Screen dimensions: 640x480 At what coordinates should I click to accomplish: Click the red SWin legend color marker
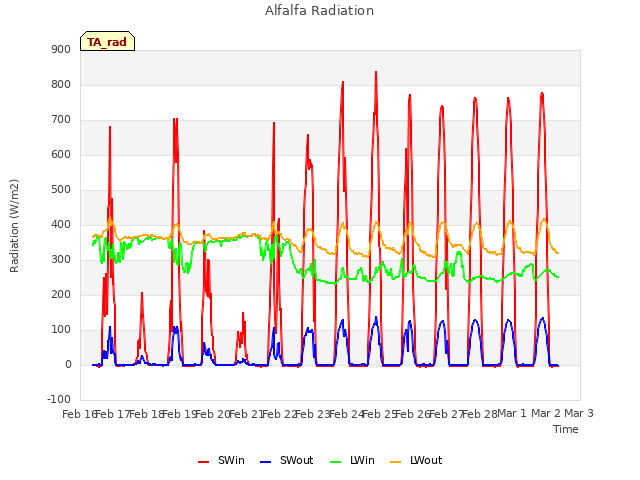pos(203,462)
